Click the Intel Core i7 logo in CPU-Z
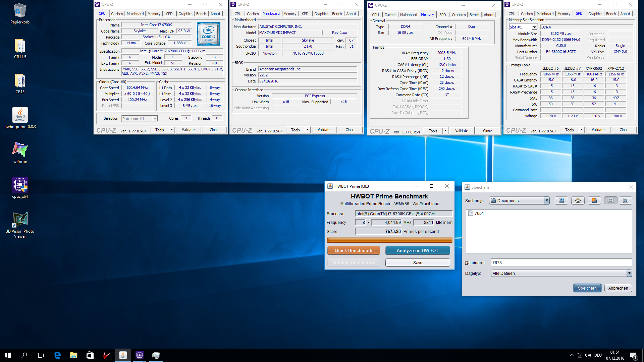Viewport: 644px width, 362px height. 208,34
